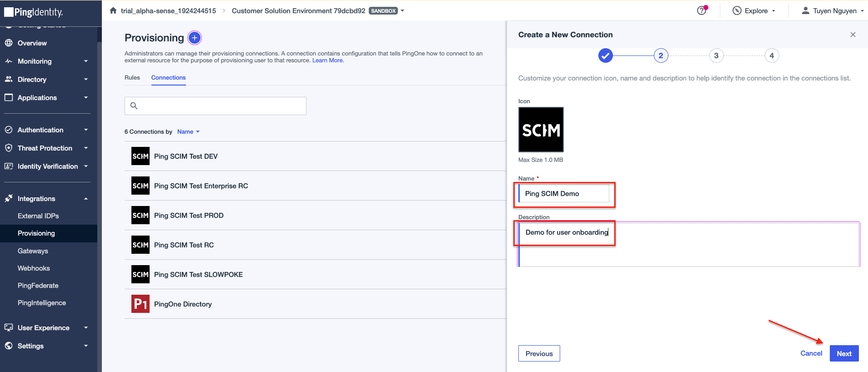
Task: Click the User Experience monitor icon
Action: click(8, 327)
